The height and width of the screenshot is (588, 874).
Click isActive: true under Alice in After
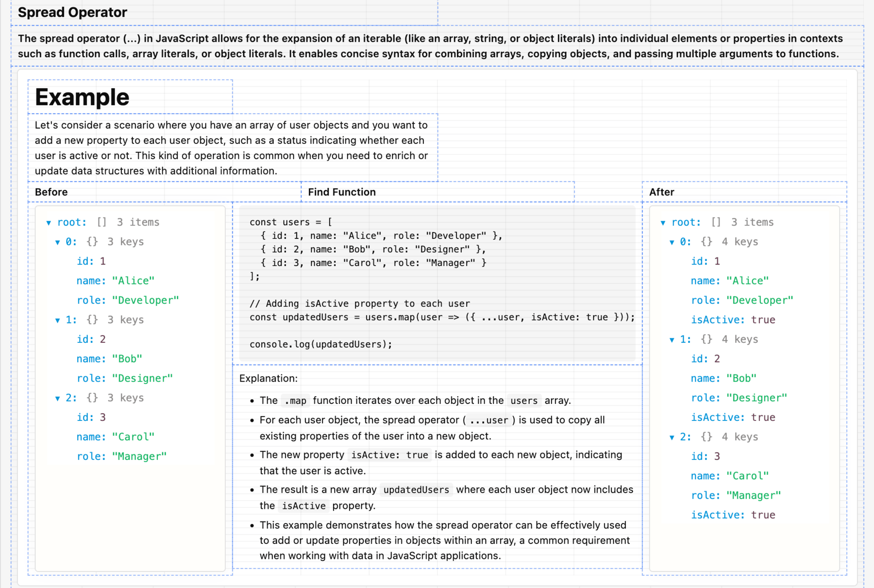click(x=733, y=320)
